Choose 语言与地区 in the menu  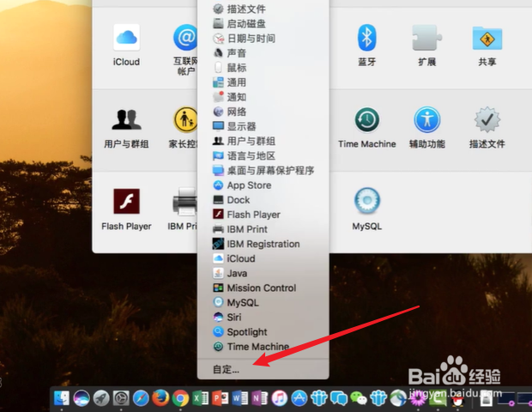pos(263,155)
